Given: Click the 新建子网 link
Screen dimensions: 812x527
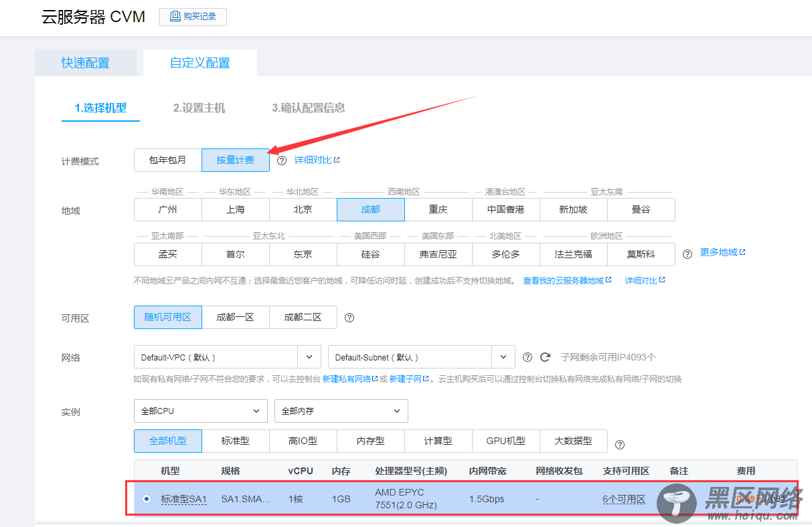Looking at the screenshot, I should [409, 379].
